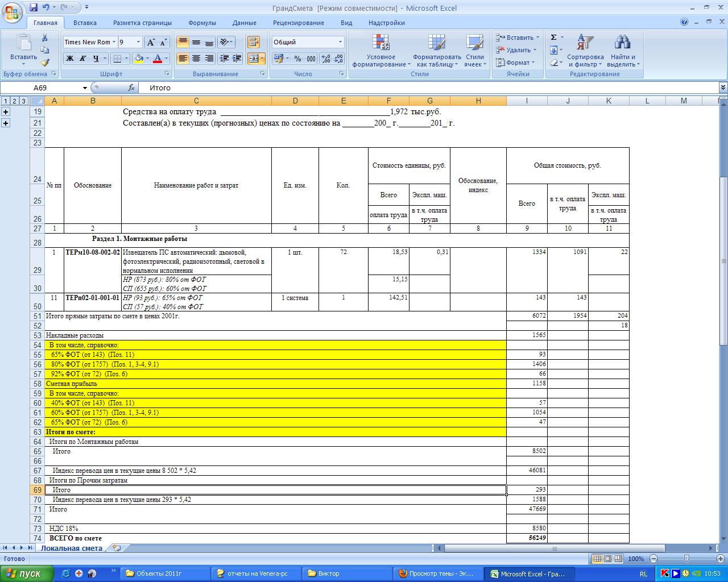Switch to the Вид tab
Screen dimensions: 728x582
(x=346, y=23)
